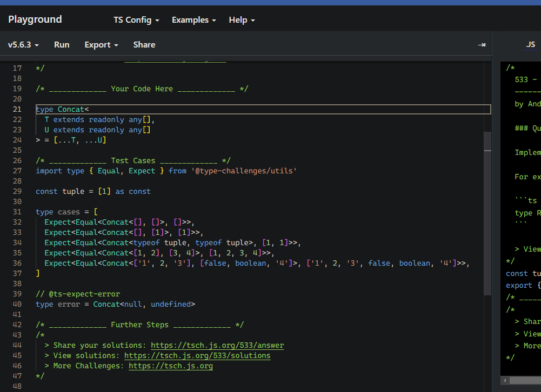Click the '@type-challenges/utils' import string
This screenshot has width=541, height=392.
click(x=243, y=171)
